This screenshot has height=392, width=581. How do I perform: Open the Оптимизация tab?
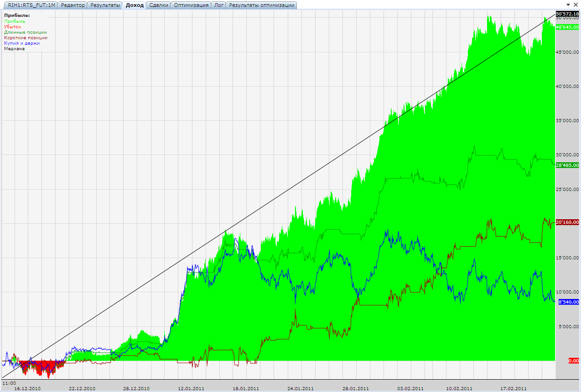tap(191, 5)
